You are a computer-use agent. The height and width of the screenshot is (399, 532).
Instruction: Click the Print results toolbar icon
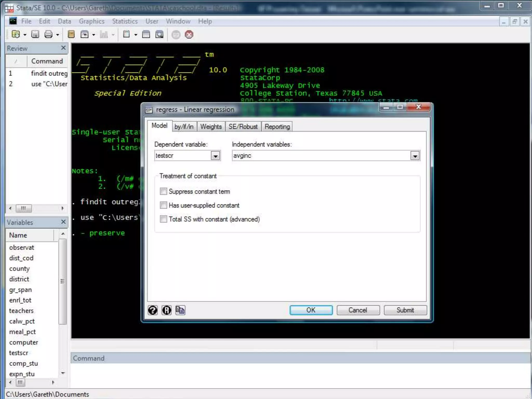[x=49, y=34]
